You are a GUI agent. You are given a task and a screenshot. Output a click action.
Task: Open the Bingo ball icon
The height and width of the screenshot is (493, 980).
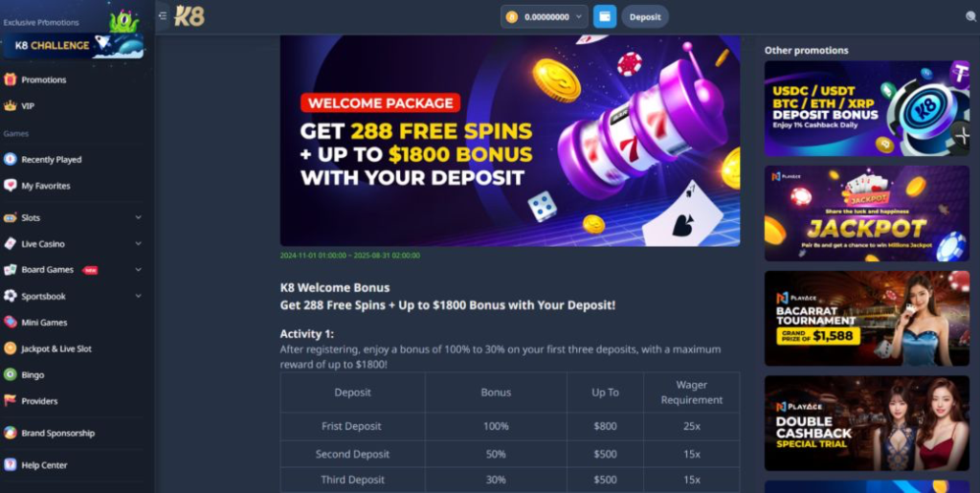tap(10, 375)
